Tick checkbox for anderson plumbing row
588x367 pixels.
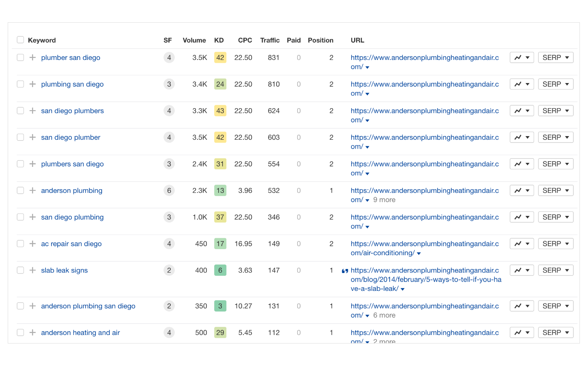pyautogui.click(x=20, y=190)
